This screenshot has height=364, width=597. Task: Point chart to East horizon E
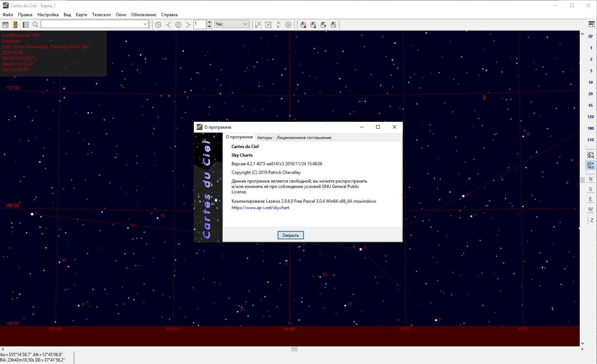point(591,200)
